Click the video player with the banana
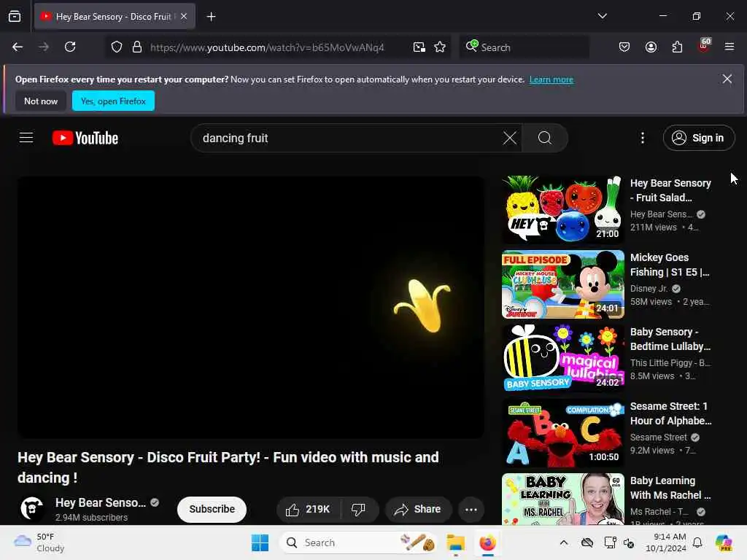Image resolution: width=747 pixels, height=560 pixels. point(251,307)
